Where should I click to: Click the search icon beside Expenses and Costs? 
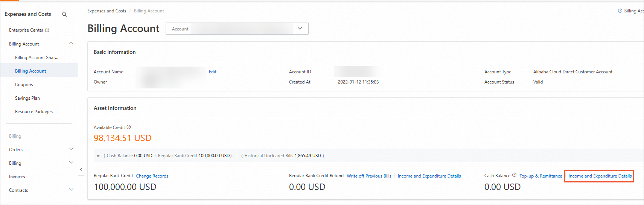(x=64, y=14)
